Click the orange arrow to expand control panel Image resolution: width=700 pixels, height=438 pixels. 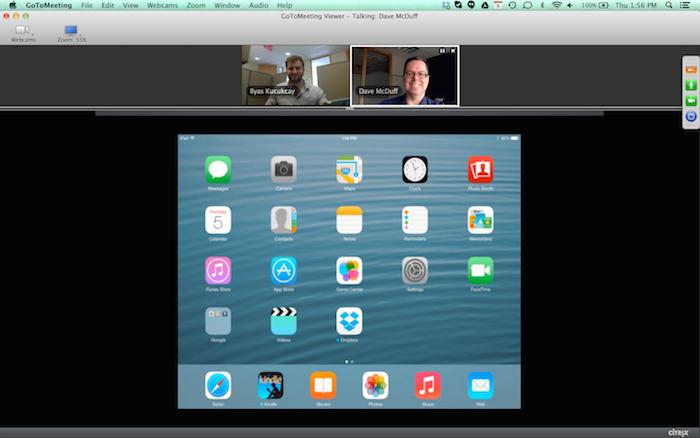pos(691,69)
